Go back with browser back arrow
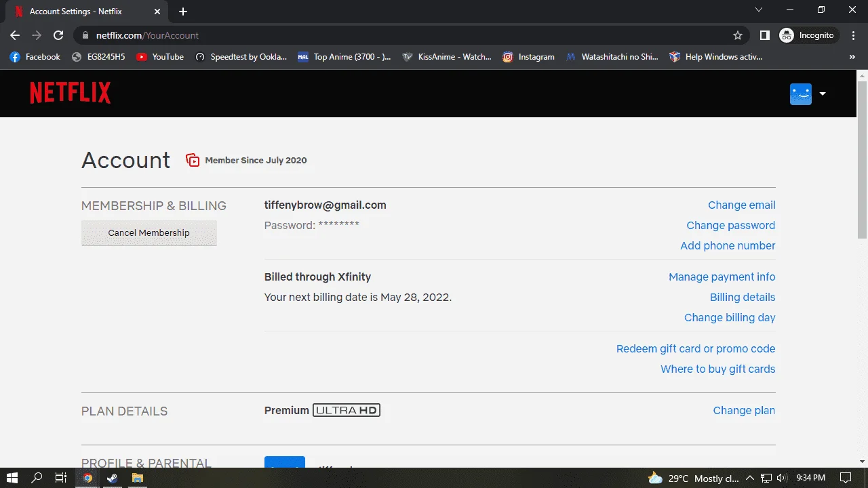 coord(15,35)
